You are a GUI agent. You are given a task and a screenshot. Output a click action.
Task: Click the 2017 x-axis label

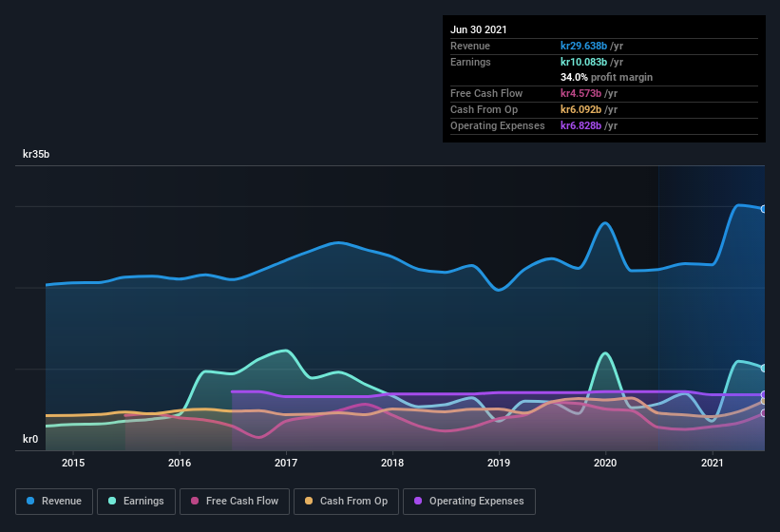[x=286, y=463]
